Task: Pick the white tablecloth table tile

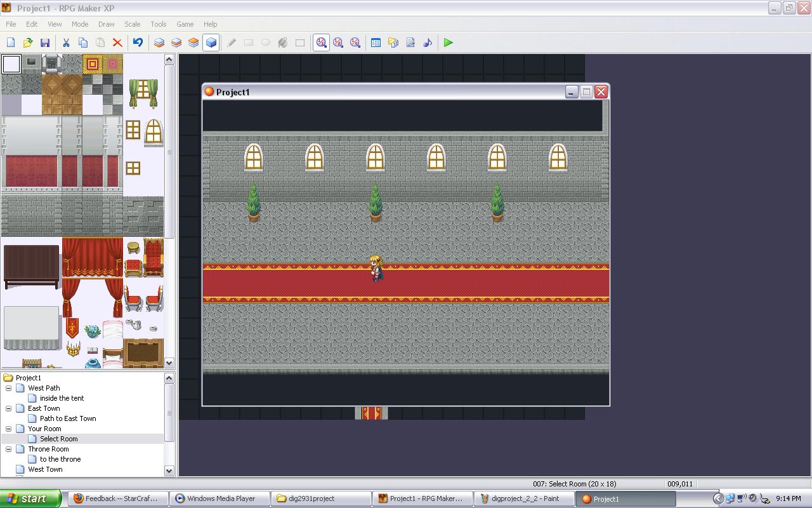Action: (x=32, y=328)
